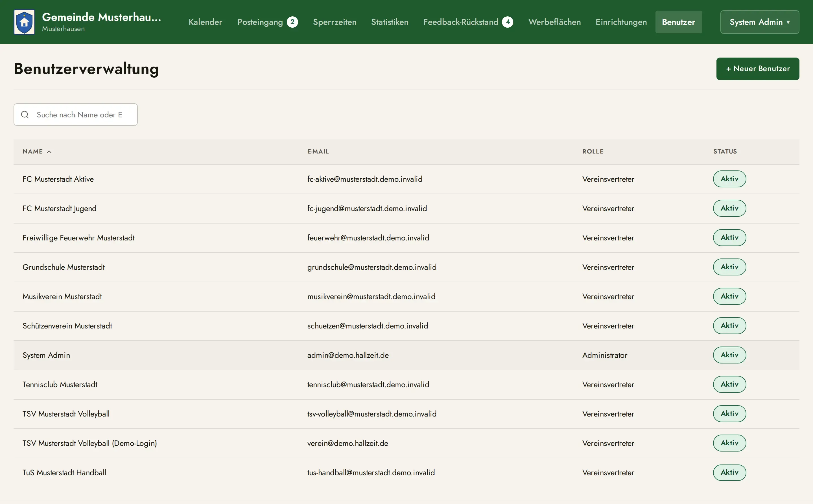
Task: Click Aktiv badge for Grundschule Musterstadt
Action: pyautogui.click(x=729, y=267)
